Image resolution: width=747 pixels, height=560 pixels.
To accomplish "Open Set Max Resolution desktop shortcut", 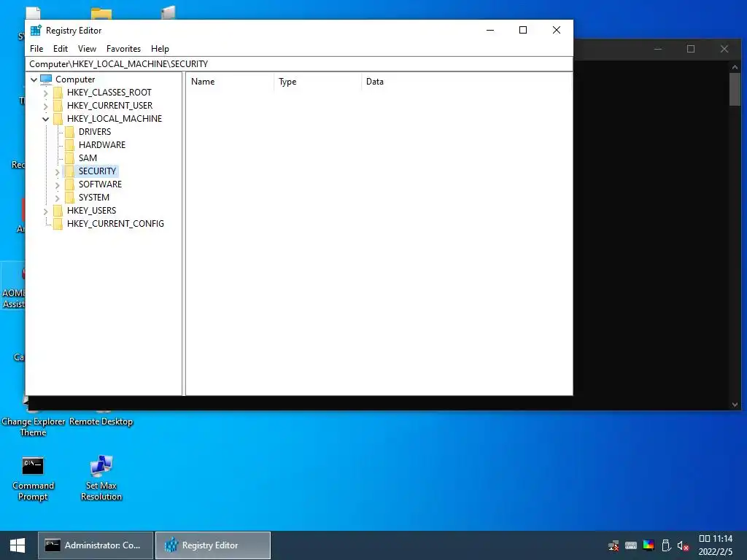I will click(x=101, y=478).
